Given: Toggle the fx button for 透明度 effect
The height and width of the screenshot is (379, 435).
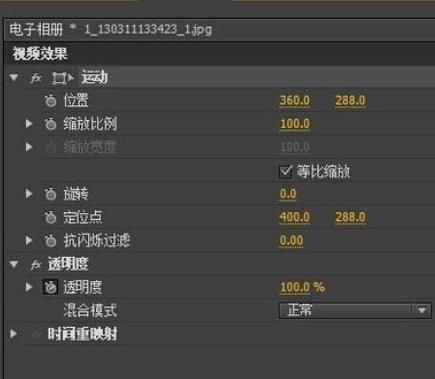Looking at the screenshot, I should point(36,265).
